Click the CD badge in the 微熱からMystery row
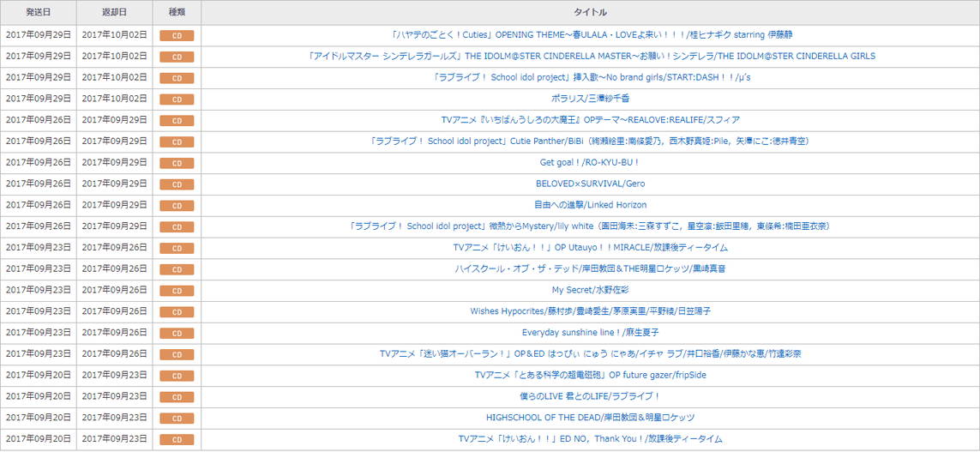The image size is (980, 452). click(177, 227)
